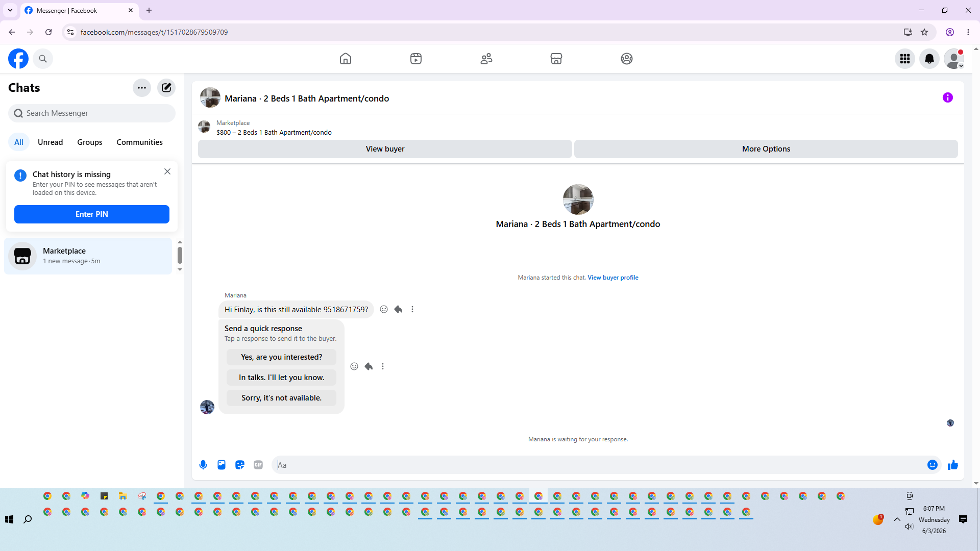This screenshot has height=551, width=980.
Task: Open the clock showing 6:07 PM Wednesday
Action: pyautogui.click(x=934, y=519)
